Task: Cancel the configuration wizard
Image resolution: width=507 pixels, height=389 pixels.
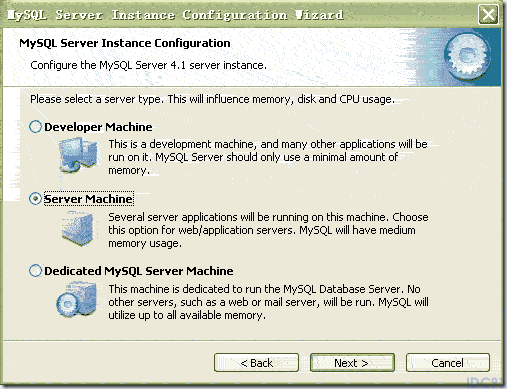Action: pyautogui.click(x=448, y=363)
